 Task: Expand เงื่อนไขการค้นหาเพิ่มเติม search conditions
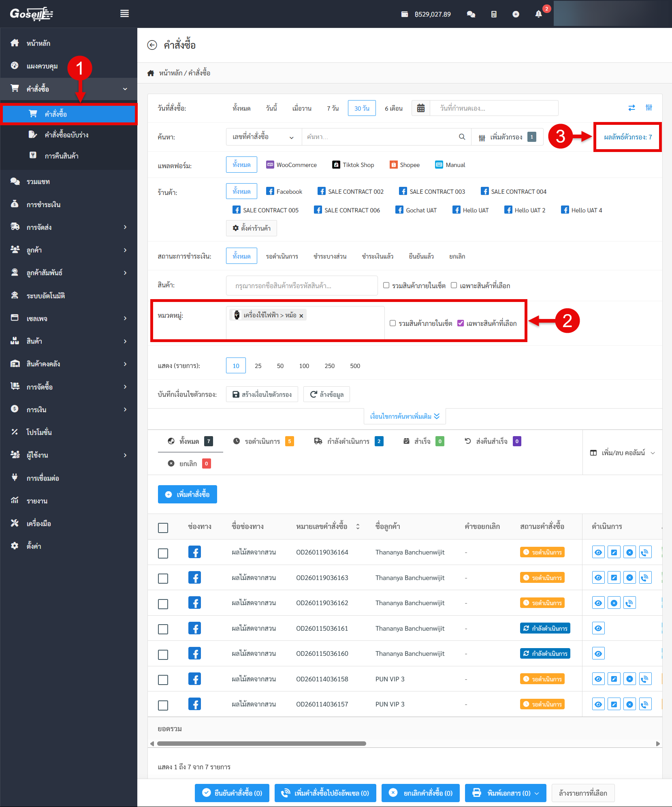click(x=405, y=416)
